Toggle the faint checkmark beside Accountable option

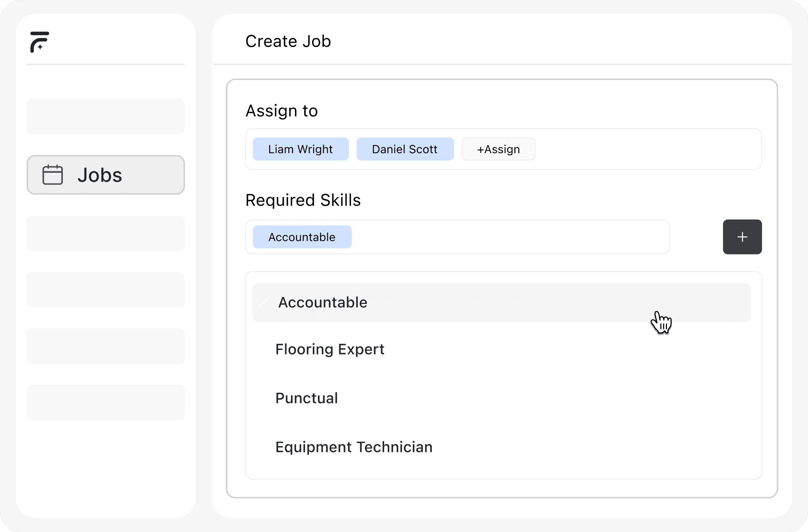[264, 303]
